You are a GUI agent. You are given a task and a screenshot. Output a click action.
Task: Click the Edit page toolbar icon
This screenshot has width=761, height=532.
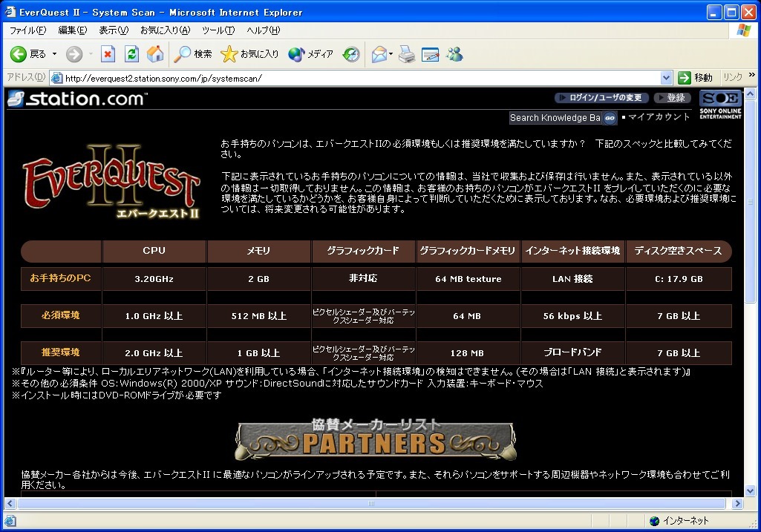430,54
